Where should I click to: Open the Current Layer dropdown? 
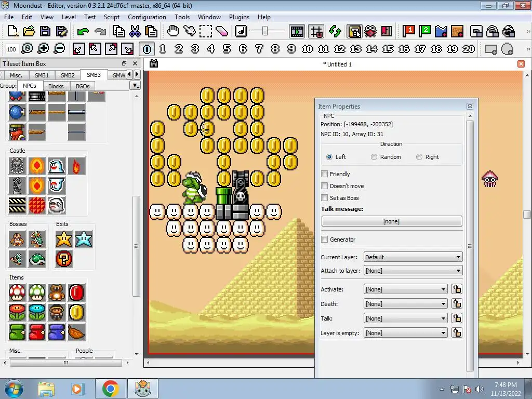point(413,257)
